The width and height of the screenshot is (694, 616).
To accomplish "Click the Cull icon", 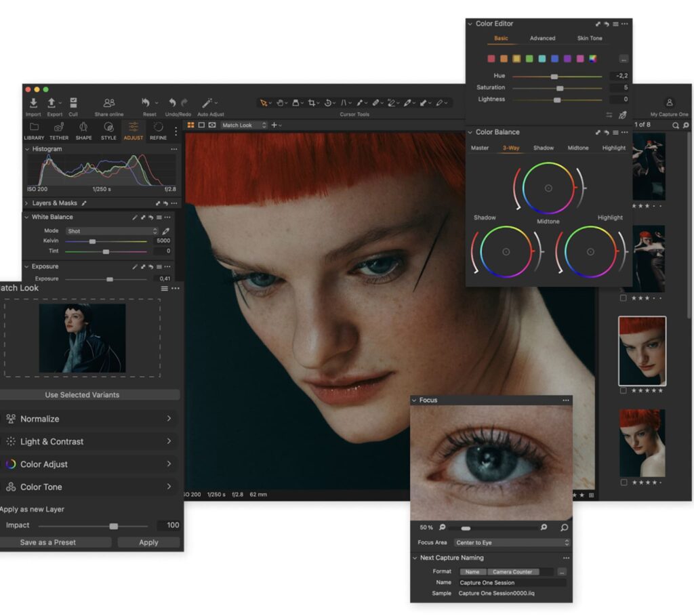I will 73,103.
